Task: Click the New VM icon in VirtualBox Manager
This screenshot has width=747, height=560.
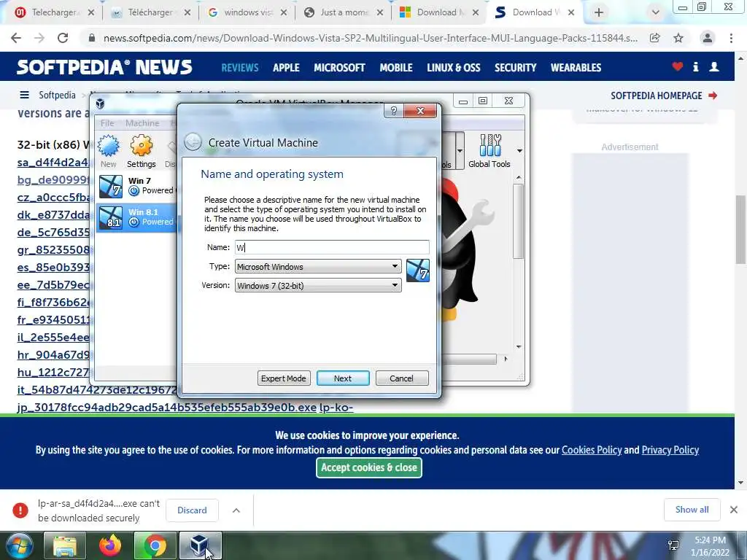Action: tap(108, 152)
